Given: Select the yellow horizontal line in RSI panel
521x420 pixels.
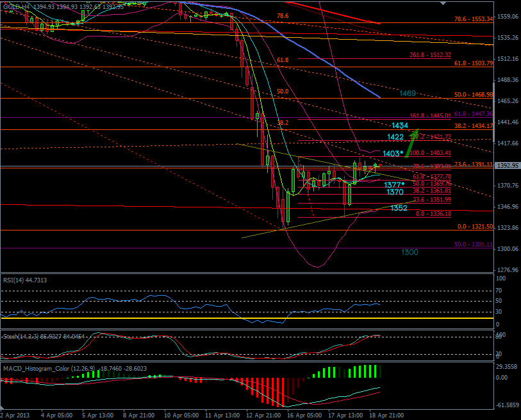Looking at the screenshot, I should (x=247, y=318).
